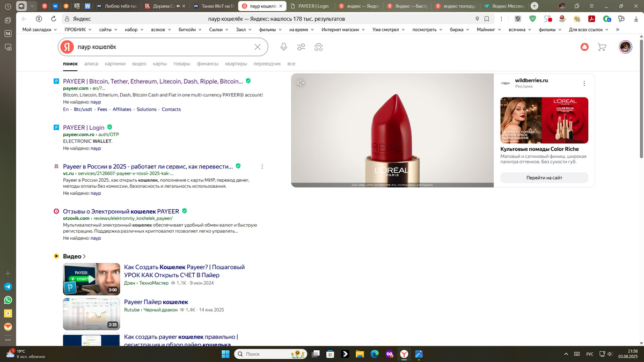The height and width of the screenshot is (362, 644).
Task: Open the tab groups sidebar icon
Action: [8, 20]
